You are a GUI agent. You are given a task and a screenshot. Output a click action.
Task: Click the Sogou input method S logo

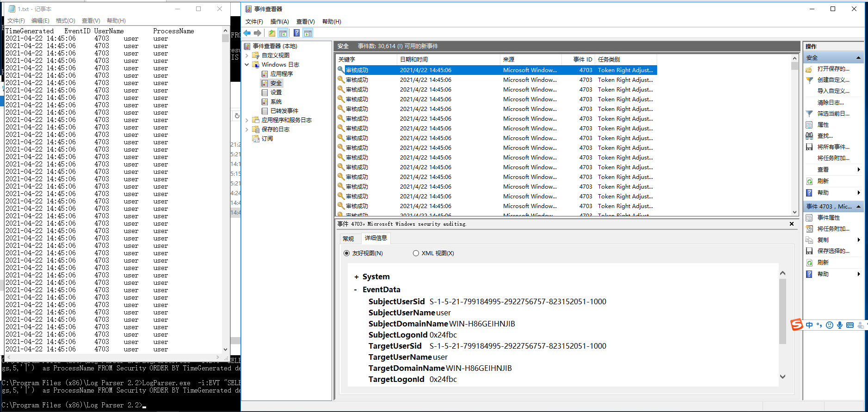click(797, 325)
